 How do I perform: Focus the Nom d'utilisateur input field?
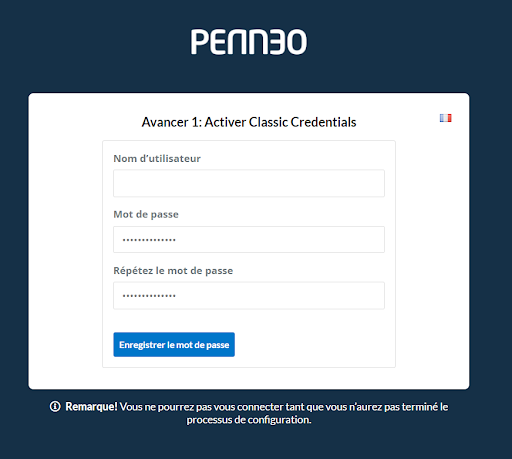coord(249,183)
